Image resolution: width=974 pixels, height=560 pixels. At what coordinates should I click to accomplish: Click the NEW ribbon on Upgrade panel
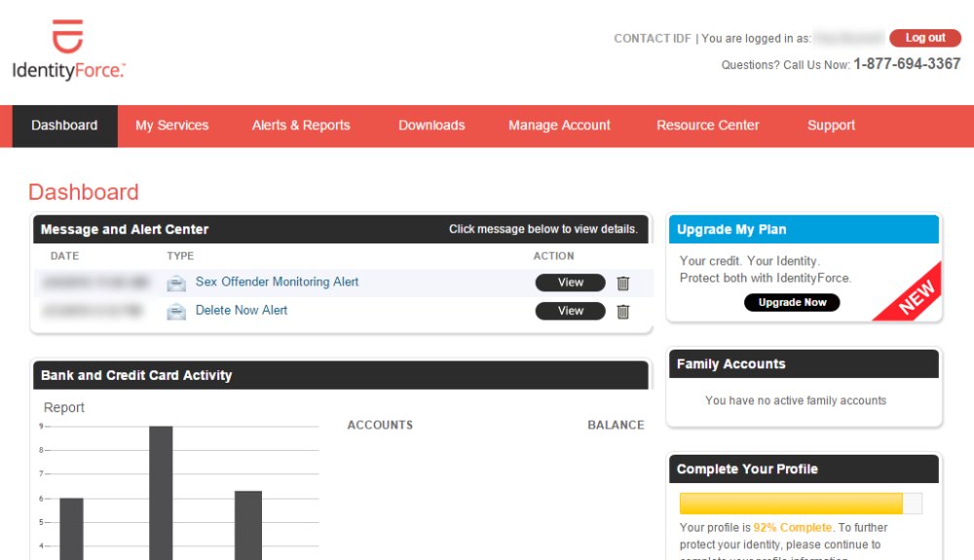pos(915,297)
